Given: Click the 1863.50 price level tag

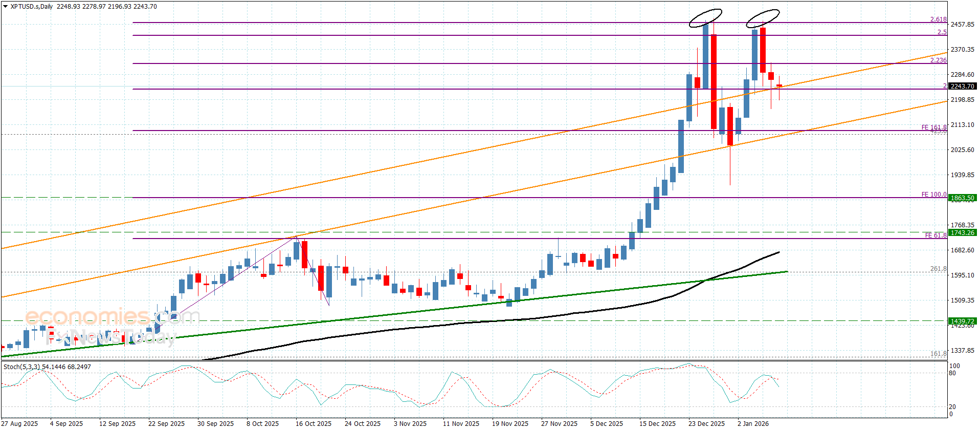Looking at the screenshot, I should (962, 198).
